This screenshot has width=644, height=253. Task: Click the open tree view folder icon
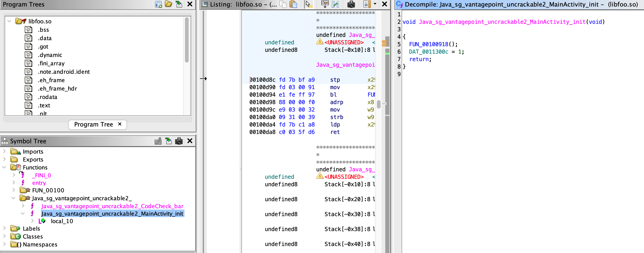(169, 4)
